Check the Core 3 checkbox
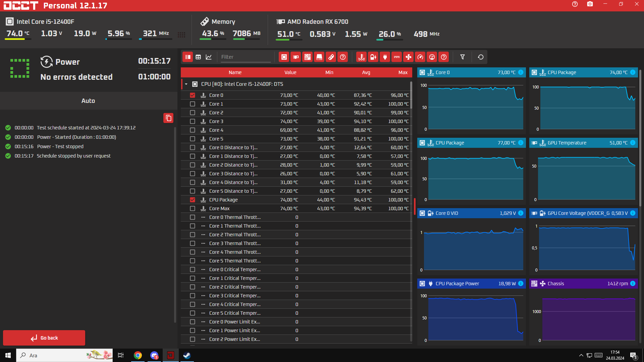644x362 pixels. point(193,121)
